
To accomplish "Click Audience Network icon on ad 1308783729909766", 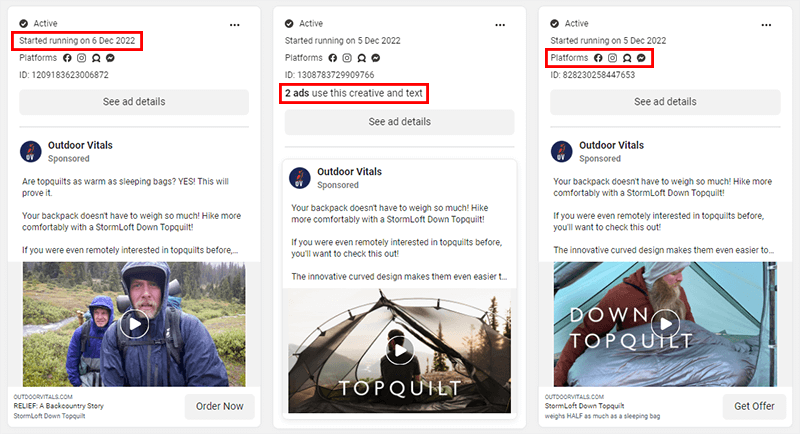I will [x=362, y=58].
